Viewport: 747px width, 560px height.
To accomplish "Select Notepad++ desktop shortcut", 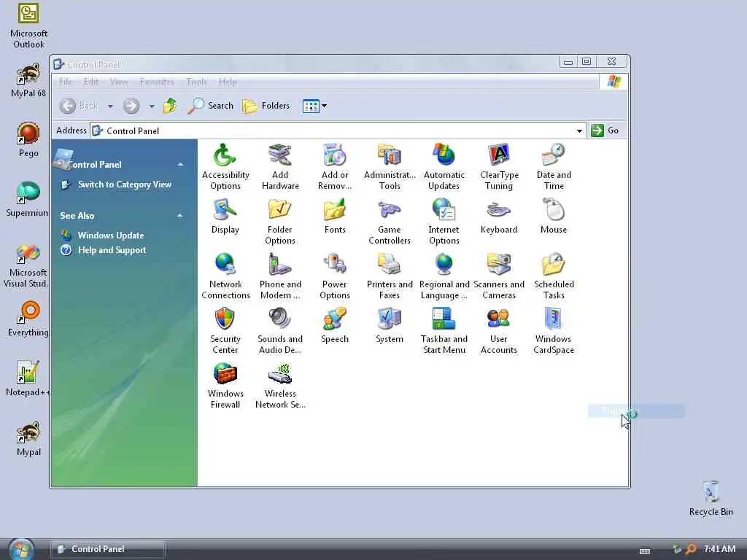I will click(x=28, y=378).
